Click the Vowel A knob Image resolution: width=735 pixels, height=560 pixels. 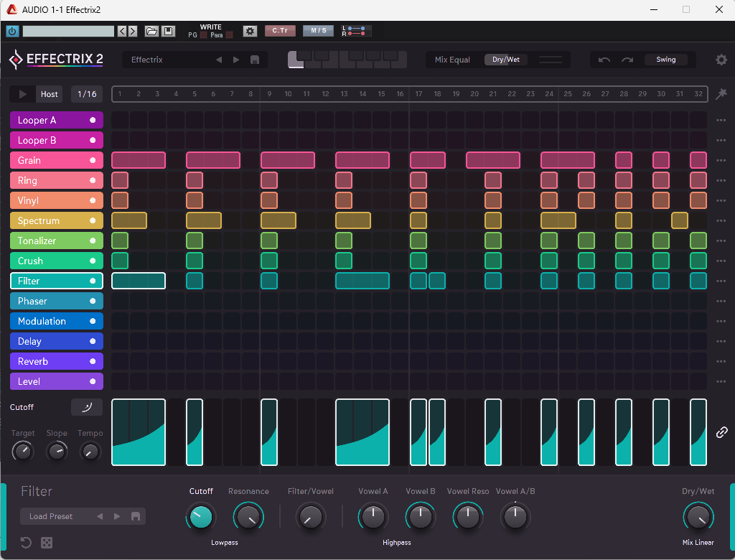(373, 518)
